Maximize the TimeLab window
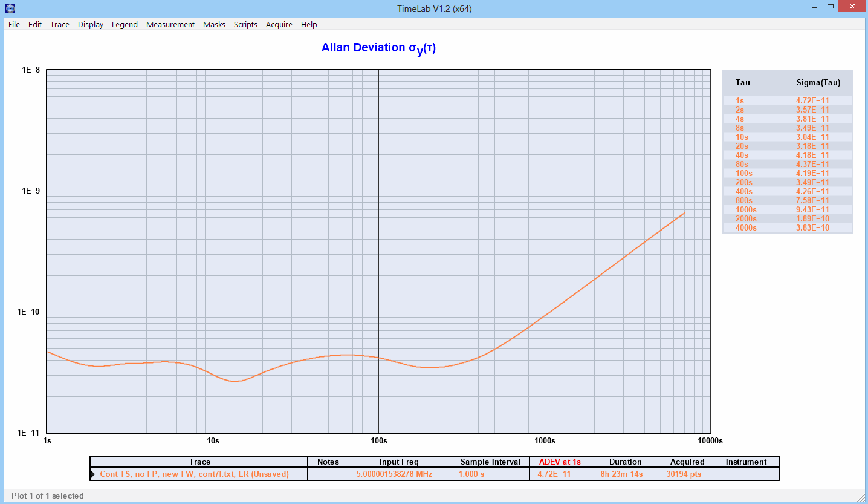The width and height of the screenshot is (868, 504). click(831, 6)
